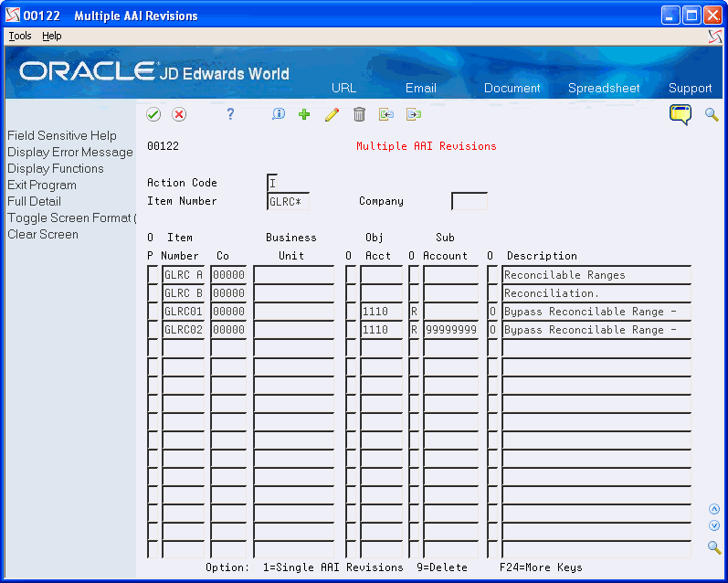This screenshot has height=583, width=728.
Task: Click the Company input field
Action: tap(470, 201)
